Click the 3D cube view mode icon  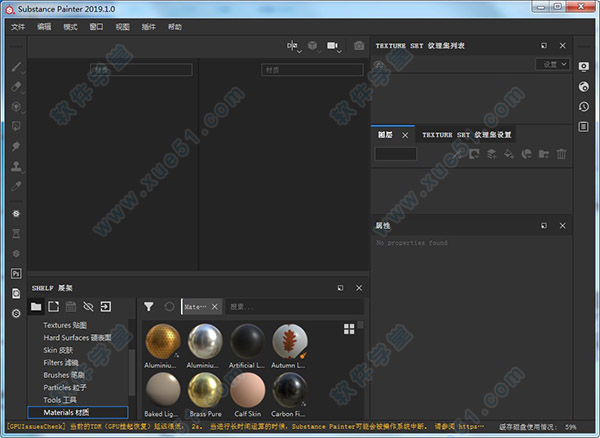pos(312,46)
